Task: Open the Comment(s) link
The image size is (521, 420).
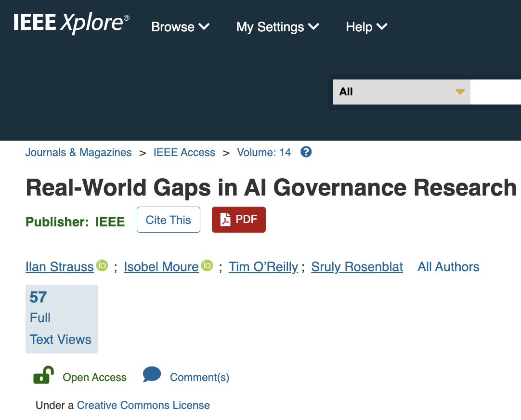Action: coord(199,378)
